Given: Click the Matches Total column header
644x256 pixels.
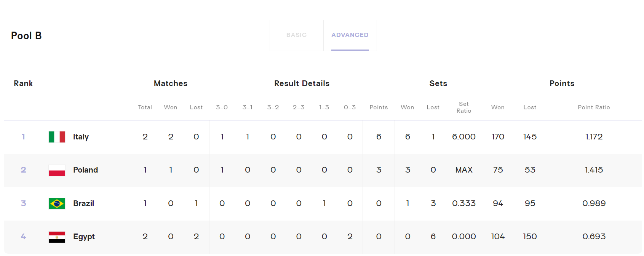Looking at the screenshot, I should 145,107.
